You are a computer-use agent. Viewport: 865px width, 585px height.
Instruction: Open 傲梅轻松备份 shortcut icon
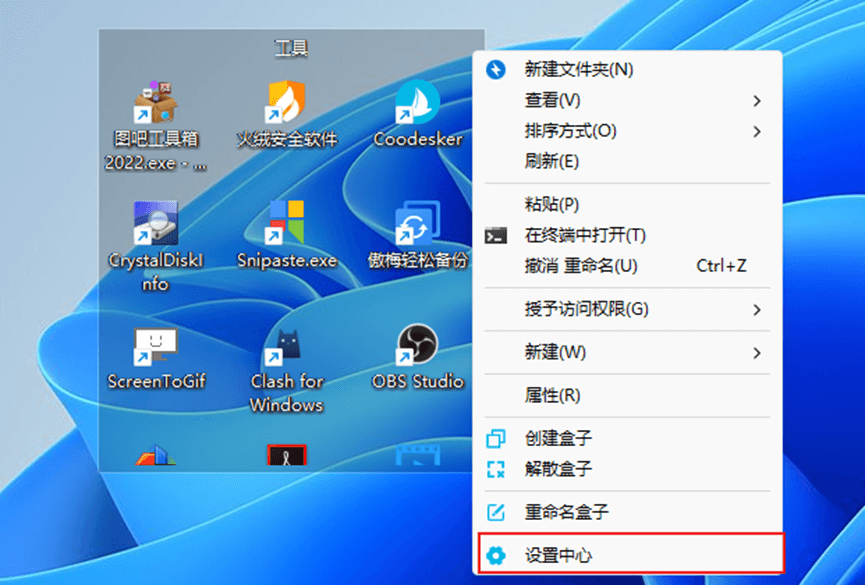coord(417,224)
